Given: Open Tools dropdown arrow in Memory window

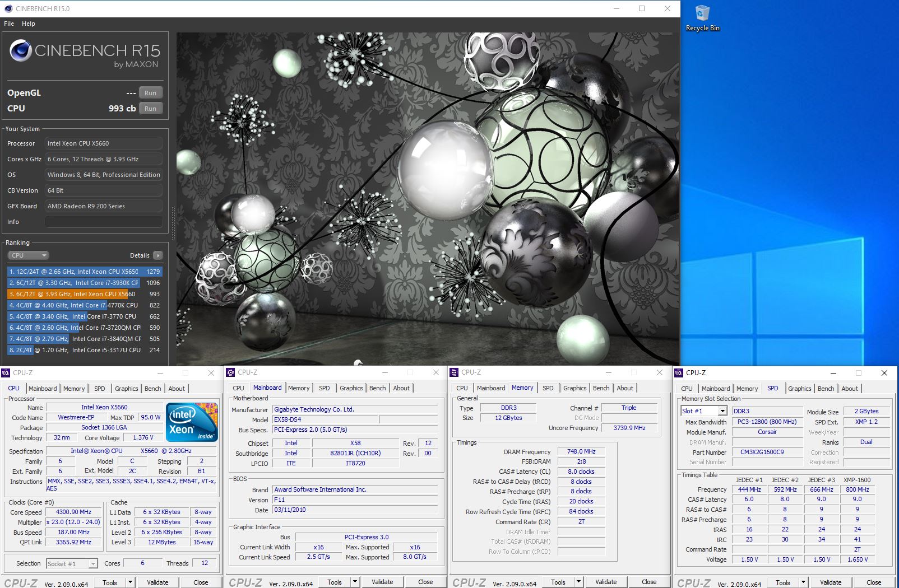Looking at the screenshot, I should point(578,582).
